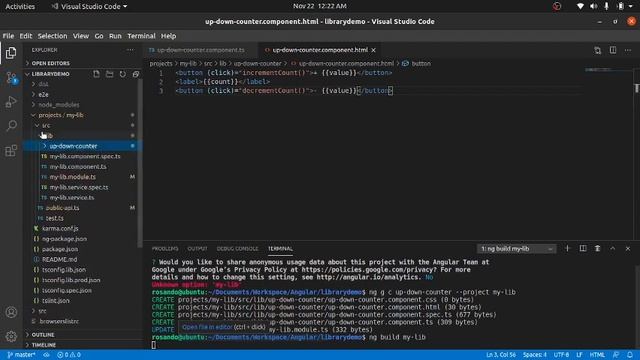Switch to OUTPUT panel tab
Image resolution: width=640 pixels, height=360 pixels.
198,249
